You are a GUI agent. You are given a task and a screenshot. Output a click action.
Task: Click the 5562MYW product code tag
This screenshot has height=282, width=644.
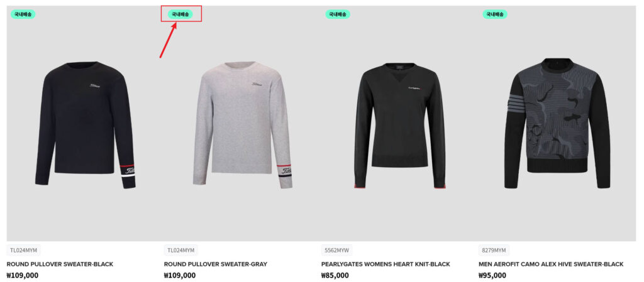coord(337,250)
